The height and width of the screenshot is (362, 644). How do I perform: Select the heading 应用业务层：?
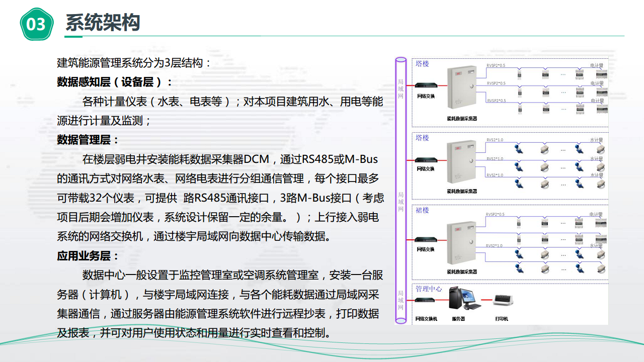tap(88, 256)
